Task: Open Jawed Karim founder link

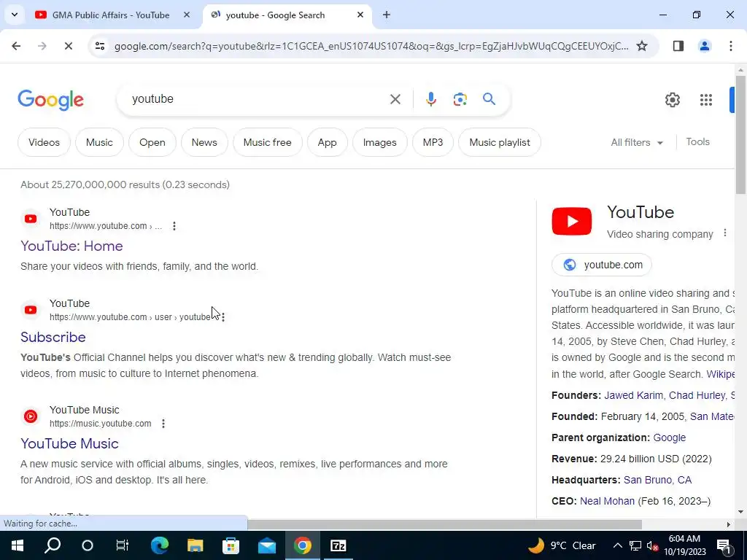Action: pyautogui.click(x=633, y=395)
